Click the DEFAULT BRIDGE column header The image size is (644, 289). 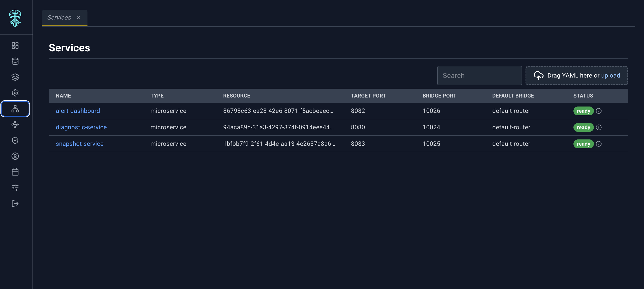[513, 96]
